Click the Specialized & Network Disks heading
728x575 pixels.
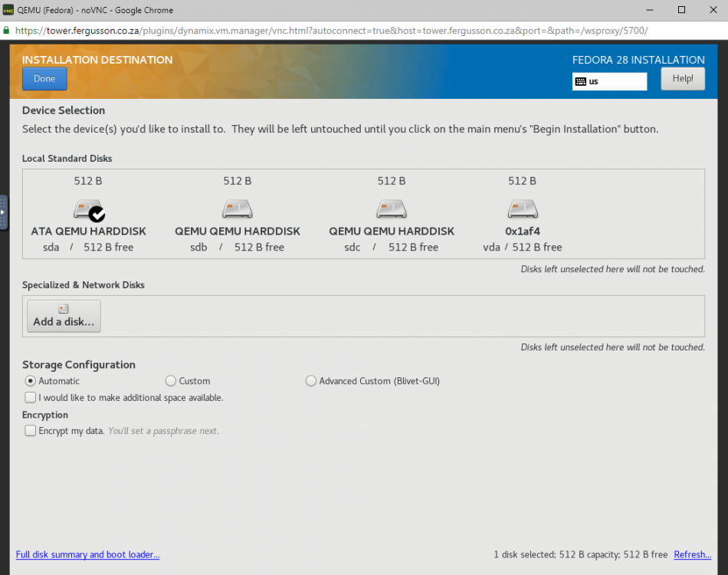(83, 285)
